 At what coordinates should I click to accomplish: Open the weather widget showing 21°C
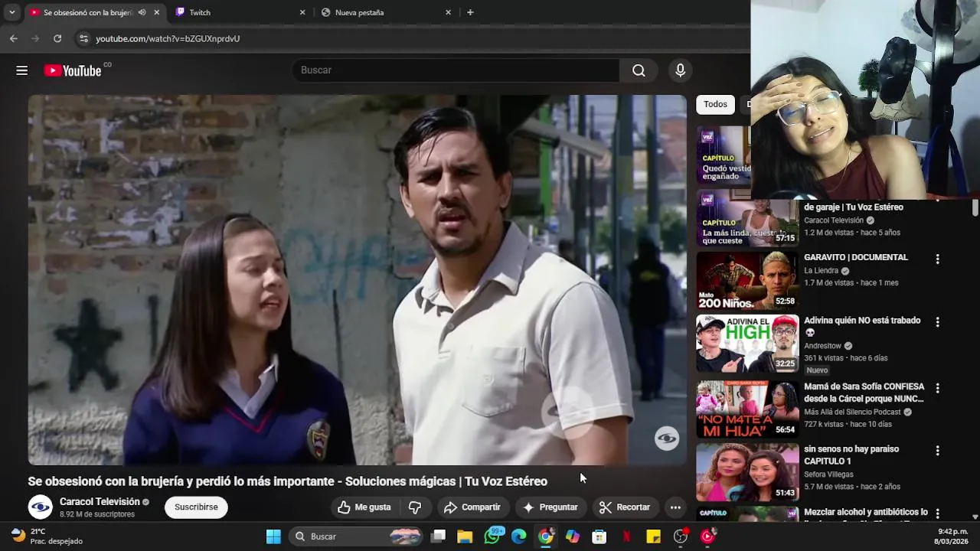pos(47,536)
